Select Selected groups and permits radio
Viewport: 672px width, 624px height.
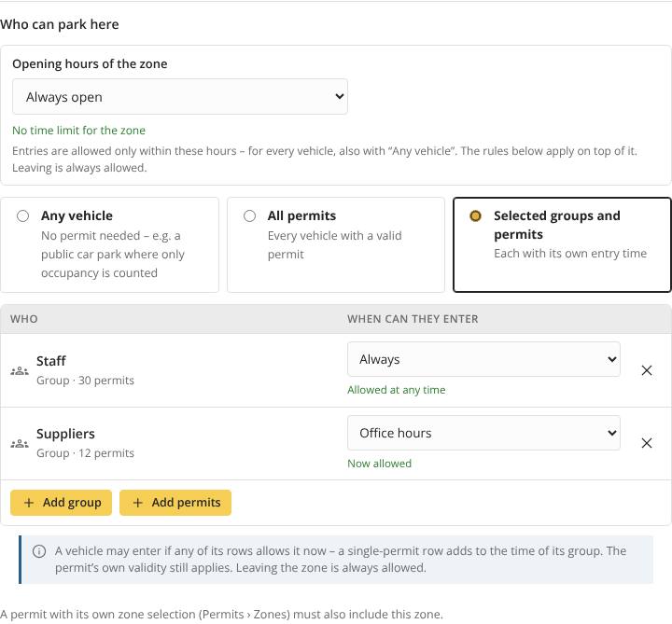[475, 215]
